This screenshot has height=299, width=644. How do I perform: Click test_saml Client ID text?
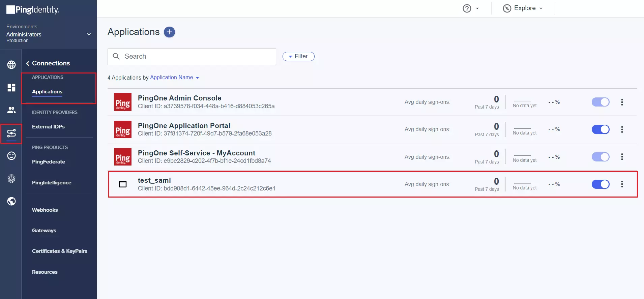point(207,188)
